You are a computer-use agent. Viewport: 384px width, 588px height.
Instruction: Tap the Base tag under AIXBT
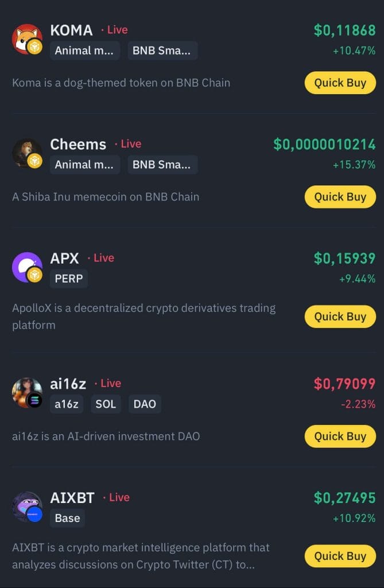[68, 519]
